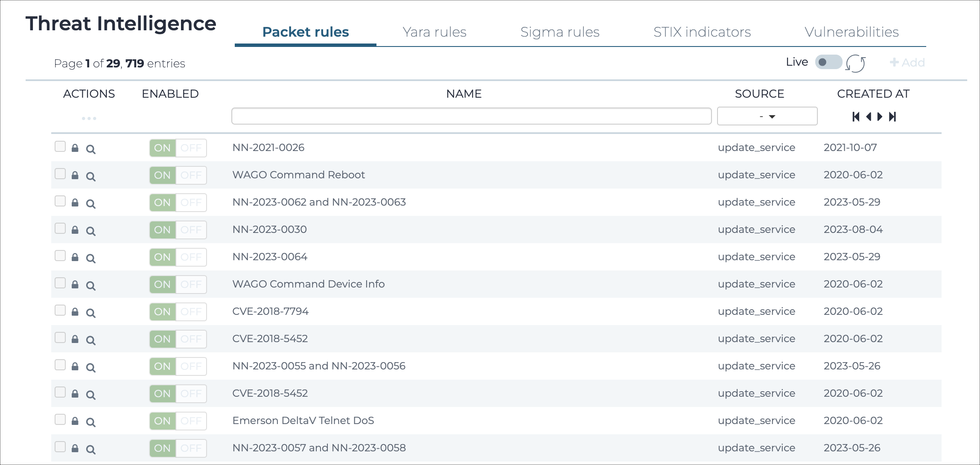Open details magnifier for WAGO Command Reboot

pyautogui.click(x=90, y=177)
